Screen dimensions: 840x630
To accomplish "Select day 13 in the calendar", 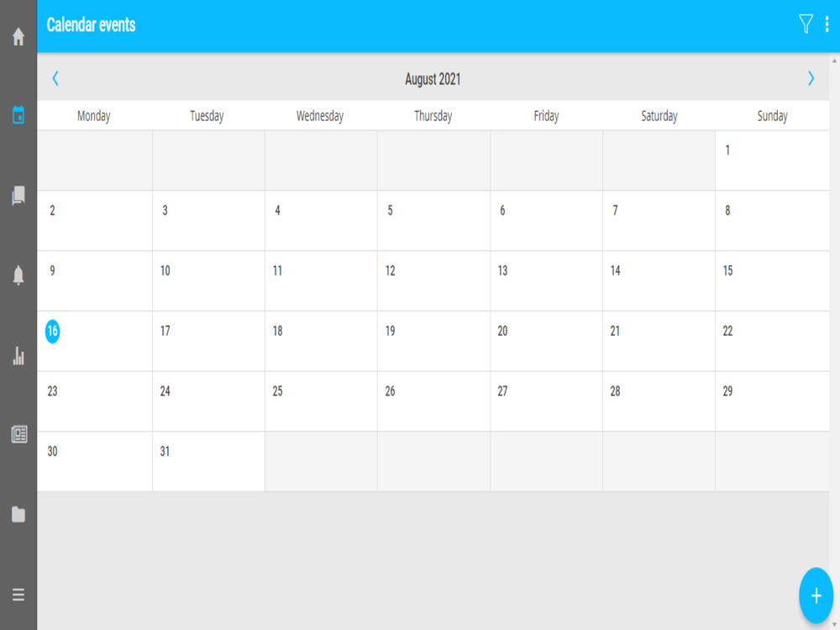I will 547,281.
